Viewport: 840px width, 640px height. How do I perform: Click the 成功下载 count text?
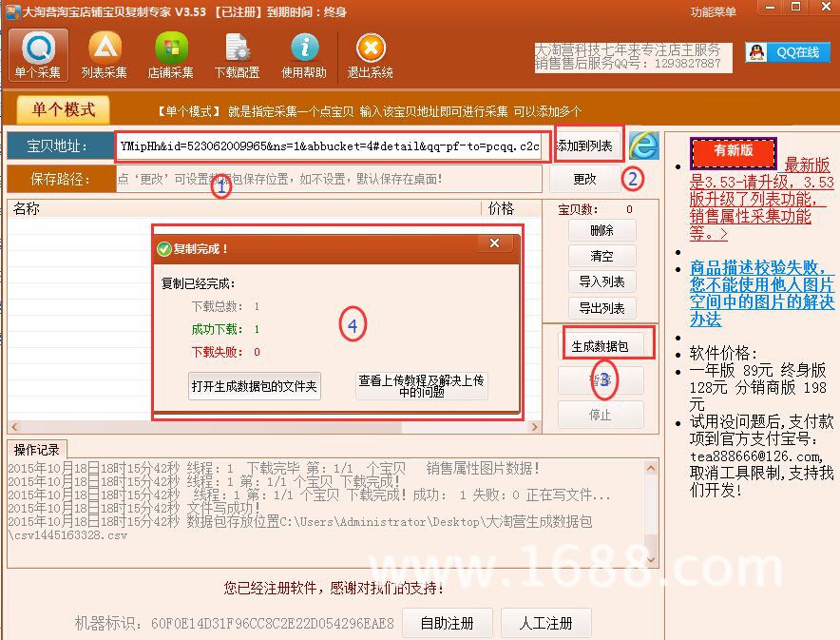pos(225,329)
